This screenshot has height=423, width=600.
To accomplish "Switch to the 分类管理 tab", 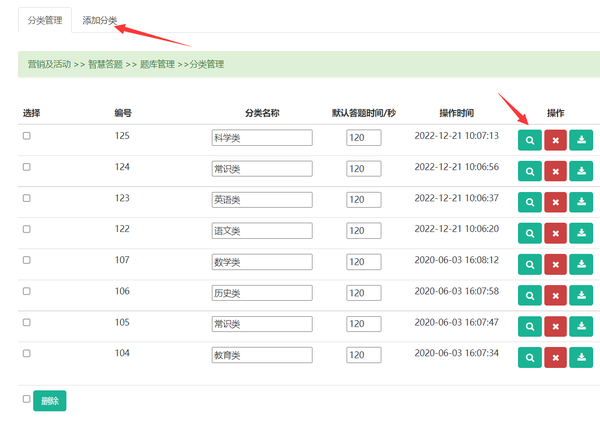I will coord(45,20).
